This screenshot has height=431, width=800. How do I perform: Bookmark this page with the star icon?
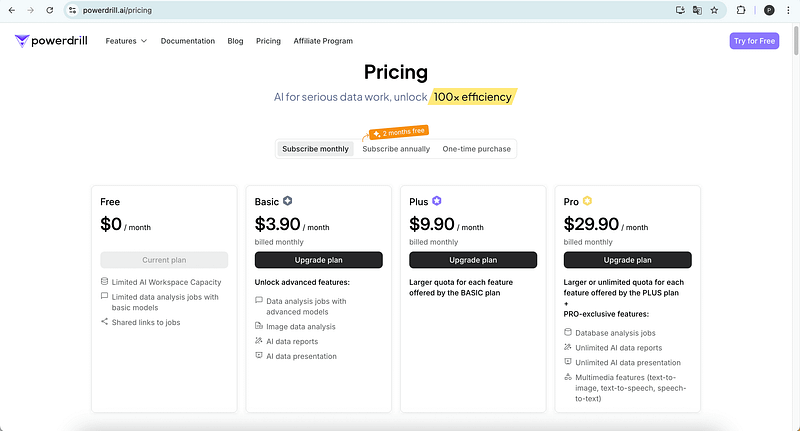pyautogui.click(x=714, y=10)
